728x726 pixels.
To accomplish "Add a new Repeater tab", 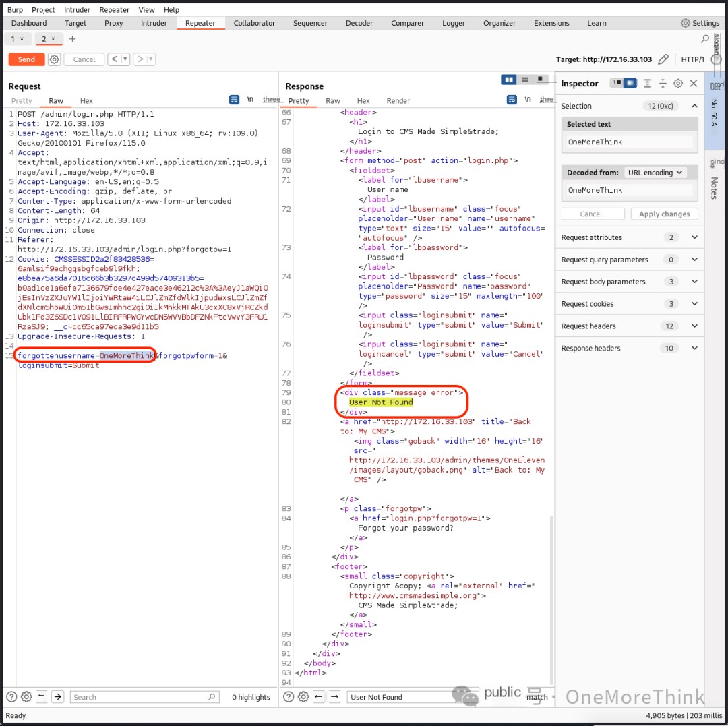I will point(72,39).
